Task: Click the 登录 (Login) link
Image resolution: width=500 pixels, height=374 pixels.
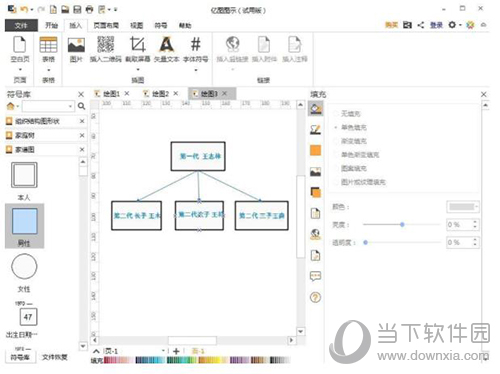Action: 436,25
